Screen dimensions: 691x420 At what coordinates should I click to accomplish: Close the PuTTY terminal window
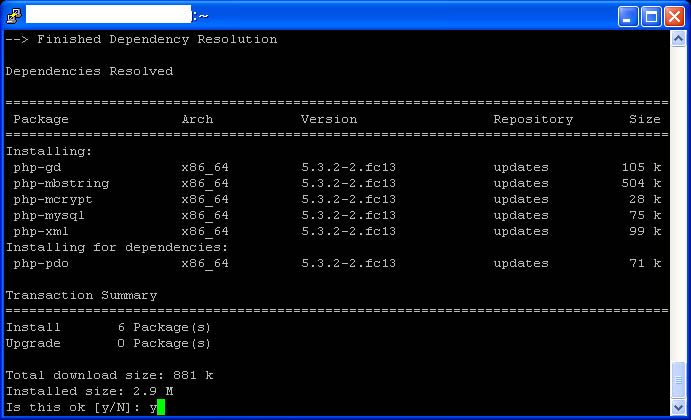click(674, 17)
